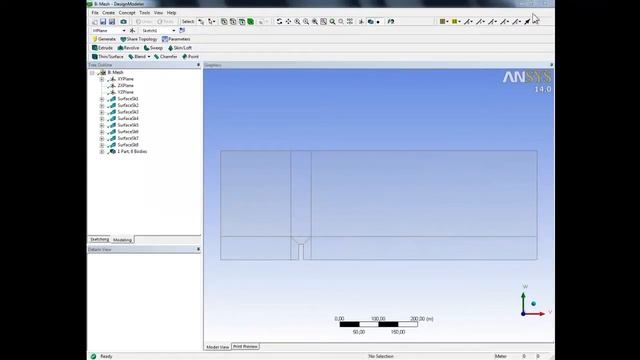Click the Parameters button

click(x=176, y=39)
